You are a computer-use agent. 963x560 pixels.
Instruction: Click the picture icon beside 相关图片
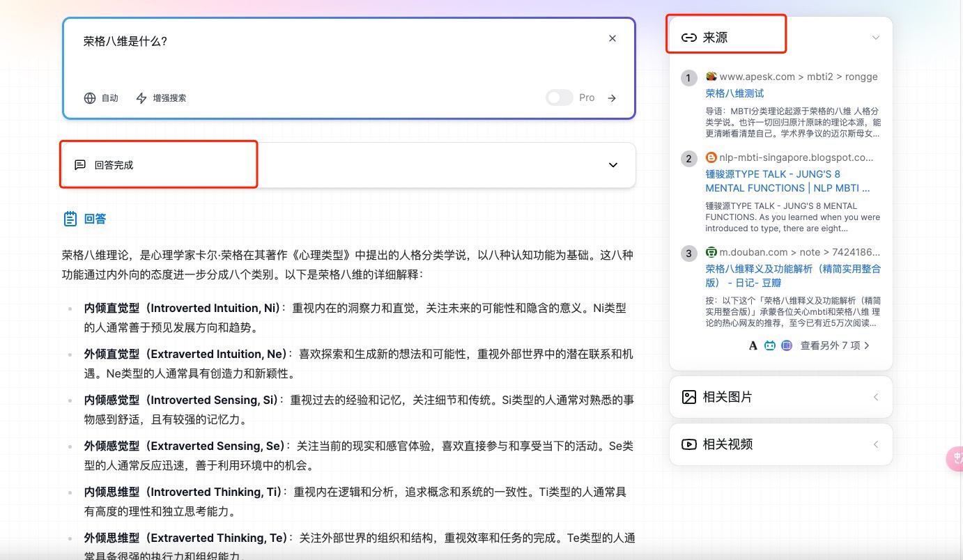click(x=689, y=397)
